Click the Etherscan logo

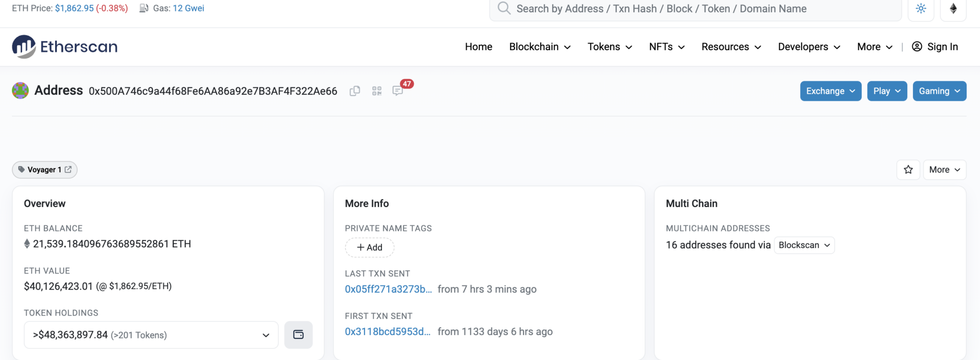[65, 46]
